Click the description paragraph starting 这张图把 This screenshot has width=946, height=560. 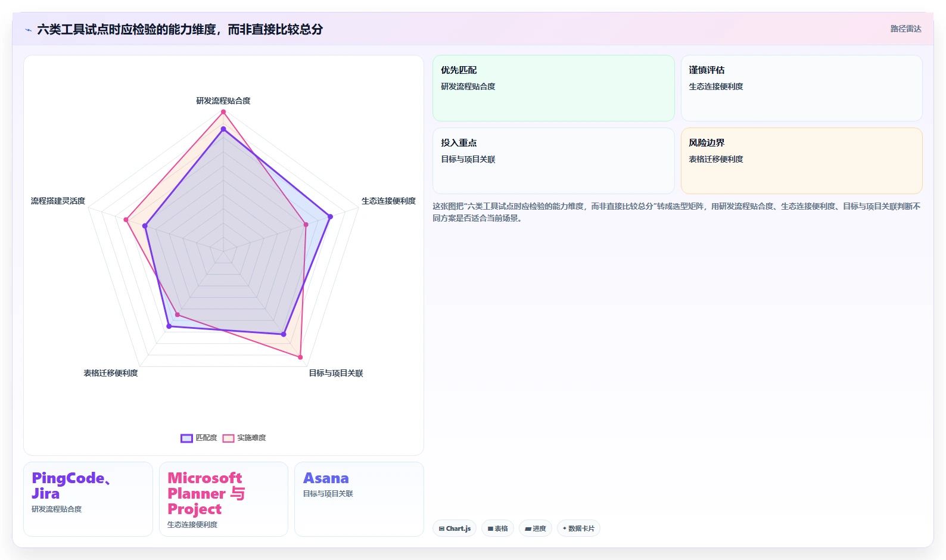677,212
